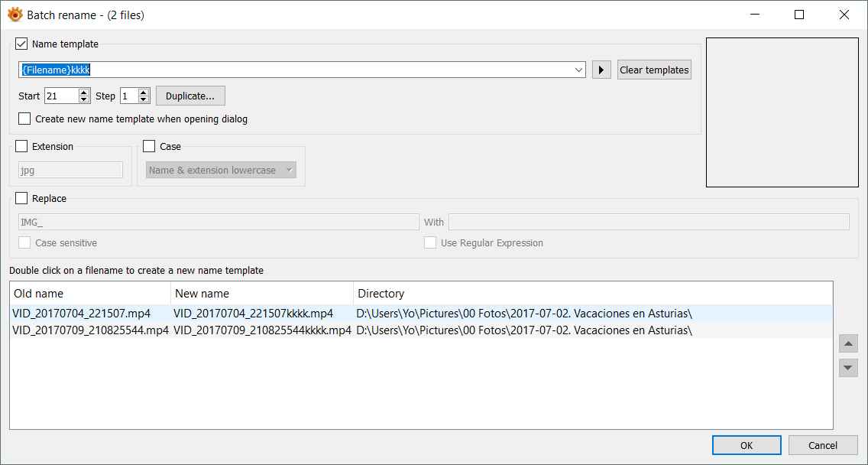Decrease the Step value
The width and height of the screenshot is (868, 465).
[x=145, y=100]
